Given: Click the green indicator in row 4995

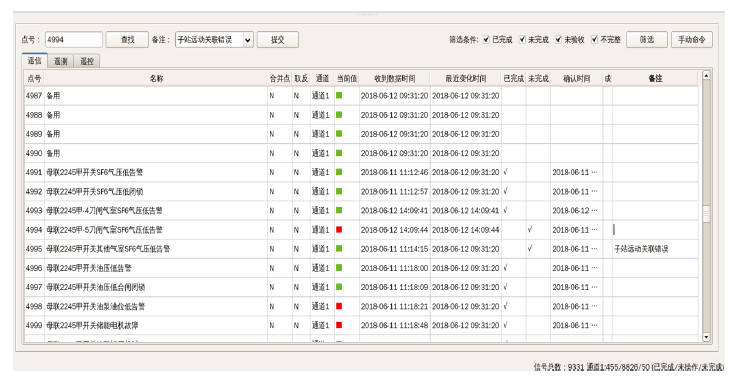Looking at the screenshot, I should pos(339,249).
